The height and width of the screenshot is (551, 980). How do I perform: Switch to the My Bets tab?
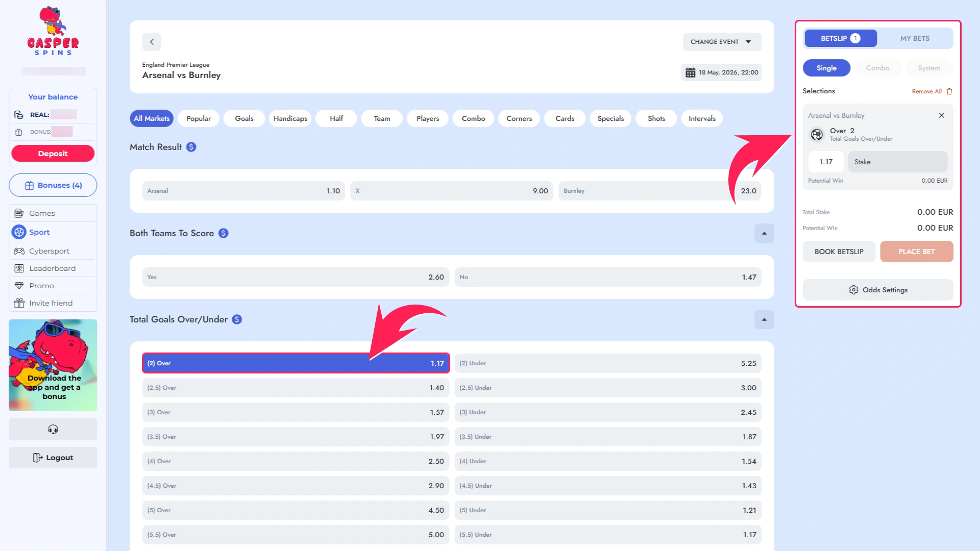(x=915, y=38)
